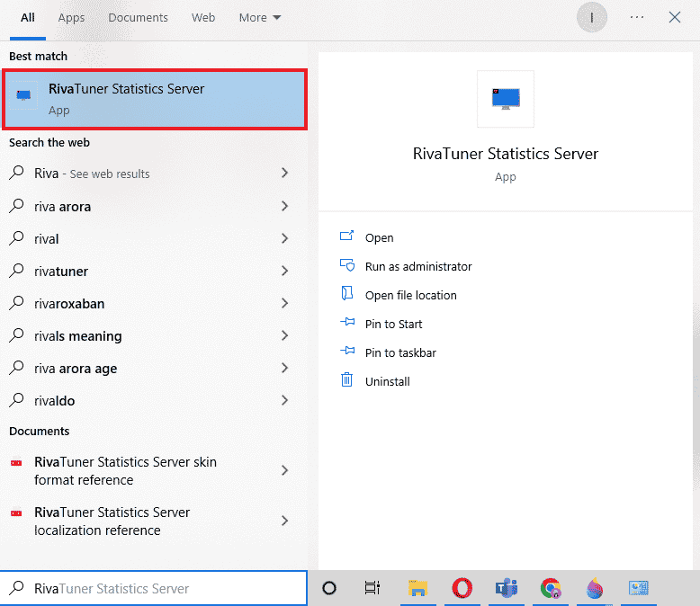Viewport: 700px width, 606px height.
Task: Choose Uninstall for RivaTuner
Action: tap(388, 381)
